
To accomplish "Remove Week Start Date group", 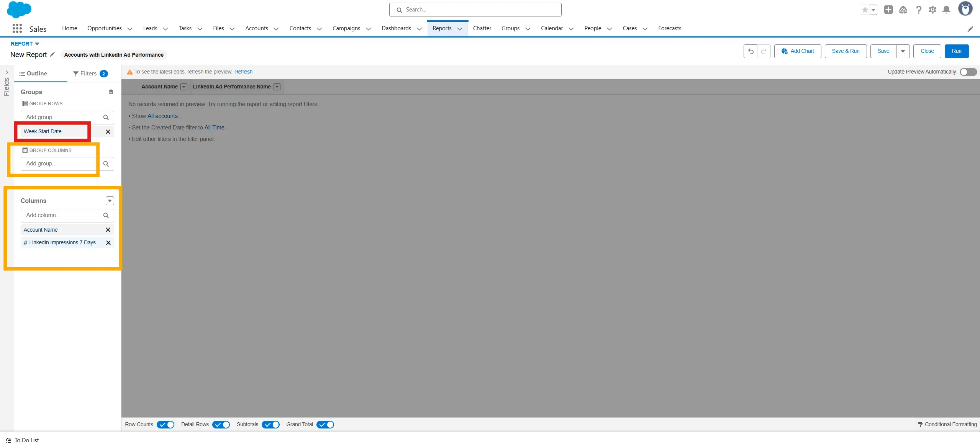I will 108,132.
